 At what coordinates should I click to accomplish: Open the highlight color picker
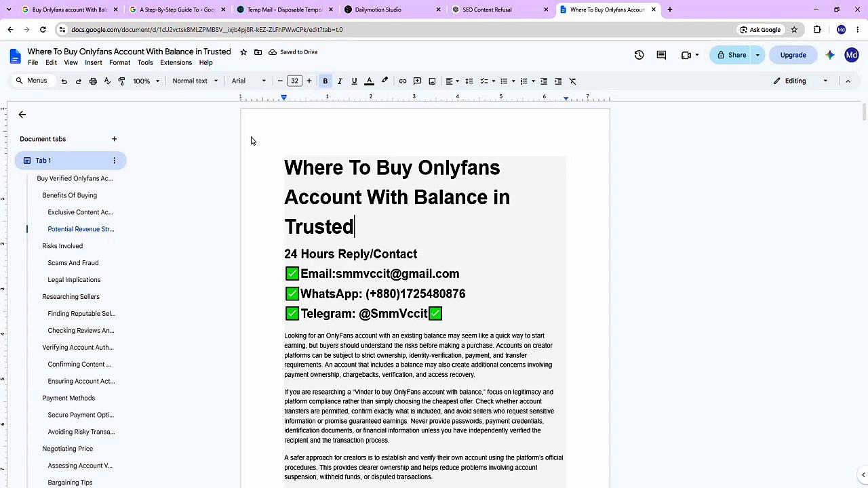tap(384, 81)
